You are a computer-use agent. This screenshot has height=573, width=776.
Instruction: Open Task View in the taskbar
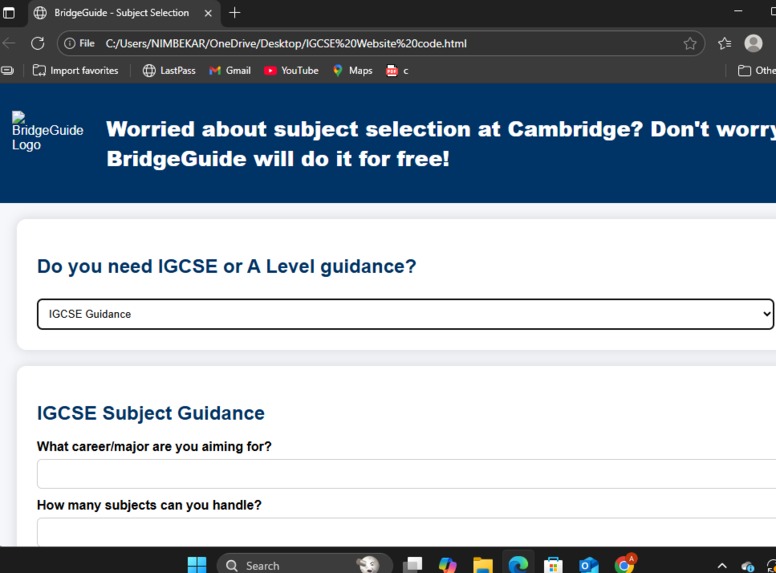click(x=412, y=565)
